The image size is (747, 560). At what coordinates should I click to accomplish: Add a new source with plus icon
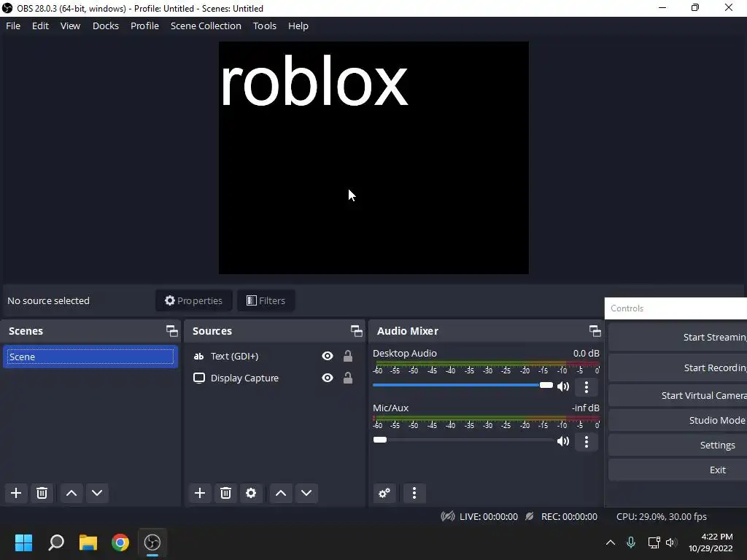(200, 493)
